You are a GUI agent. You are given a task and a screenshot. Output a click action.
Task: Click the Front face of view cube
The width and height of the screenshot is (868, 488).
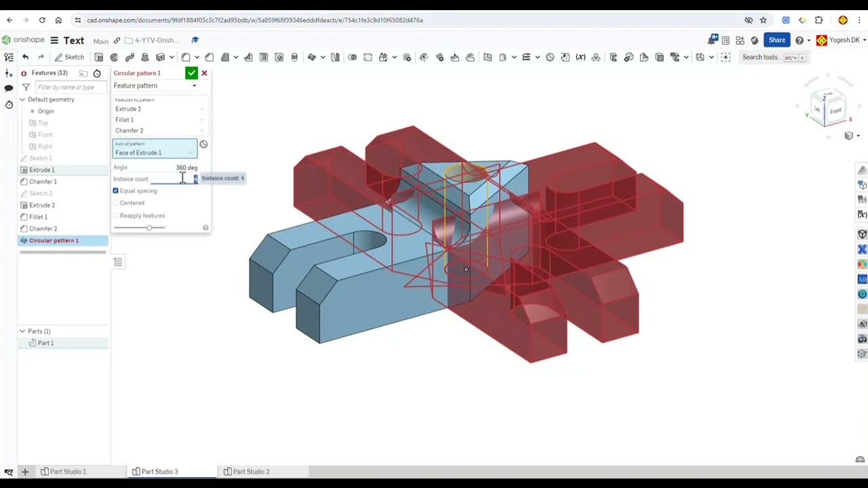835,110
